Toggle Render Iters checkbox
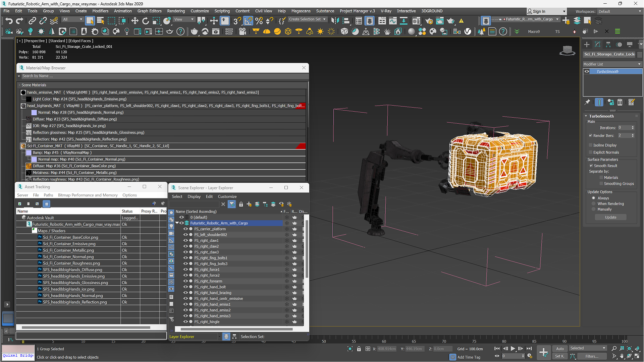The image size is (644, 362). (x=591, y=135)
